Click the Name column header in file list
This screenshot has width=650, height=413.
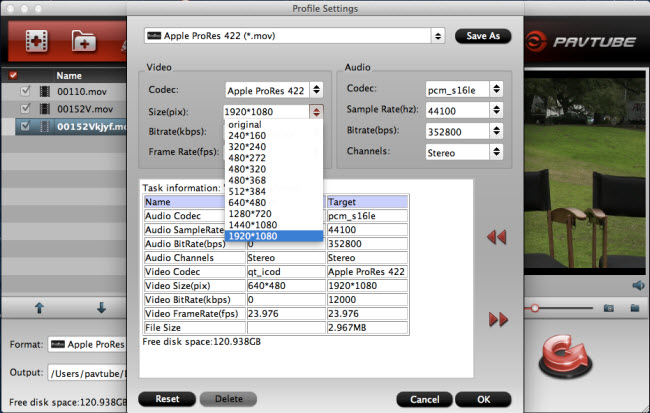coord(69,75)
